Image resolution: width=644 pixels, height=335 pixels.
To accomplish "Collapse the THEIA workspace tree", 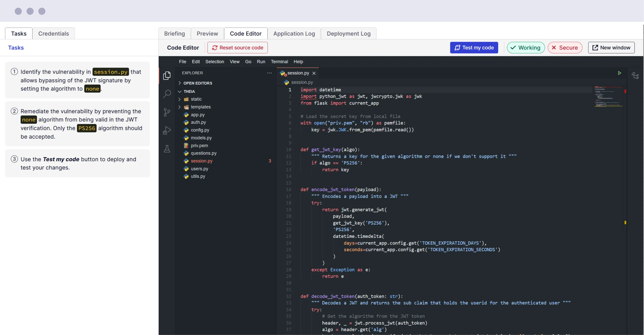I will [x=189, y=91].
